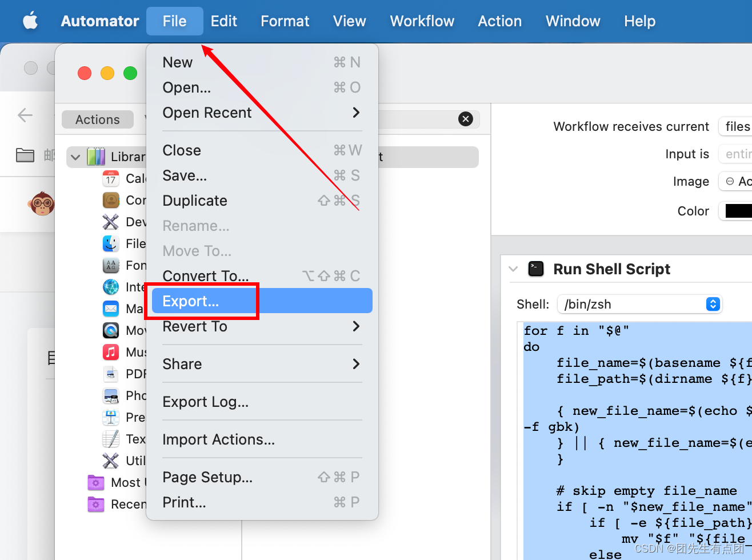Select the Calendar category icon
752x560 pixels.
[111, 178]
